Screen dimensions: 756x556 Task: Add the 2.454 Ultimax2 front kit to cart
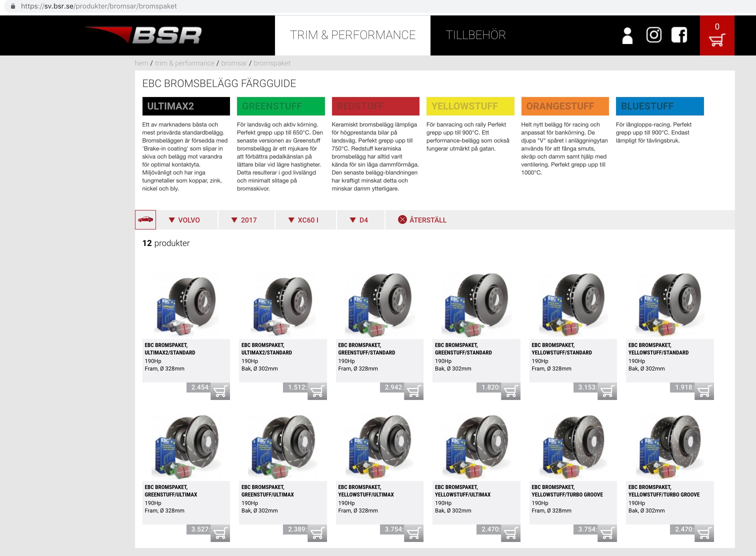coord(220,391)
